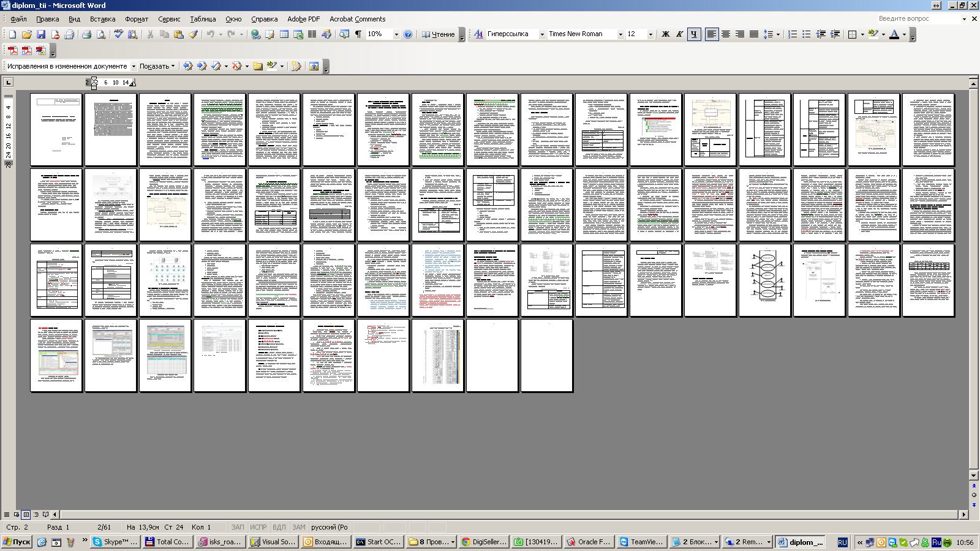Increase the paragraph indent
Image resolution: width=980 pixels, height=551 pixels.
pos(835,34)
